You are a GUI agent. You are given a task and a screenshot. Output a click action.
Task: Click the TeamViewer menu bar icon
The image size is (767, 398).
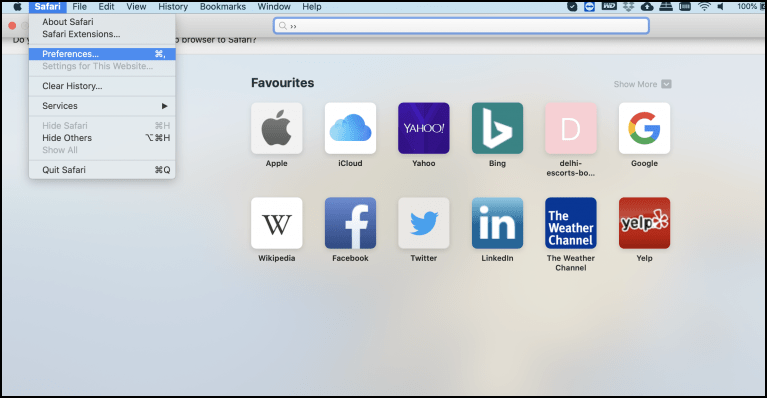coord(589,6)
